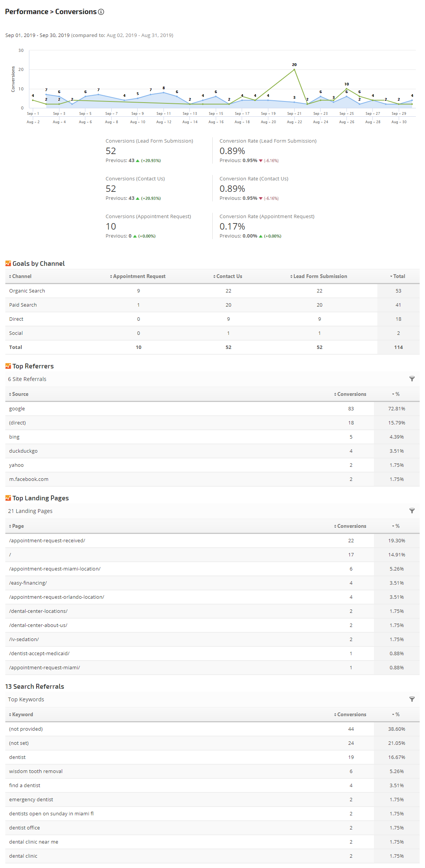
Task: Select the /appointment-request-received/ landing page row
Action: tap(47, 540)
